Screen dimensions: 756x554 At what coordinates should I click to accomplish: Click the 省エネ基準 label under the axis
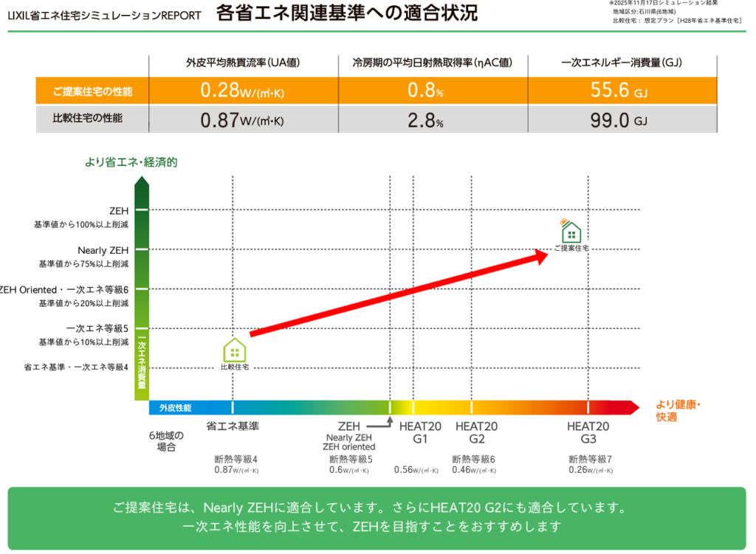[232, 426]
